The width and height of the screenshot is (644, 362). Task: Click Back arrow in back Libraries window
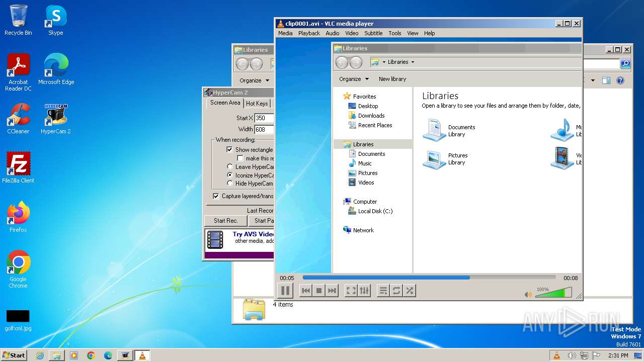[x=242, y=64]
